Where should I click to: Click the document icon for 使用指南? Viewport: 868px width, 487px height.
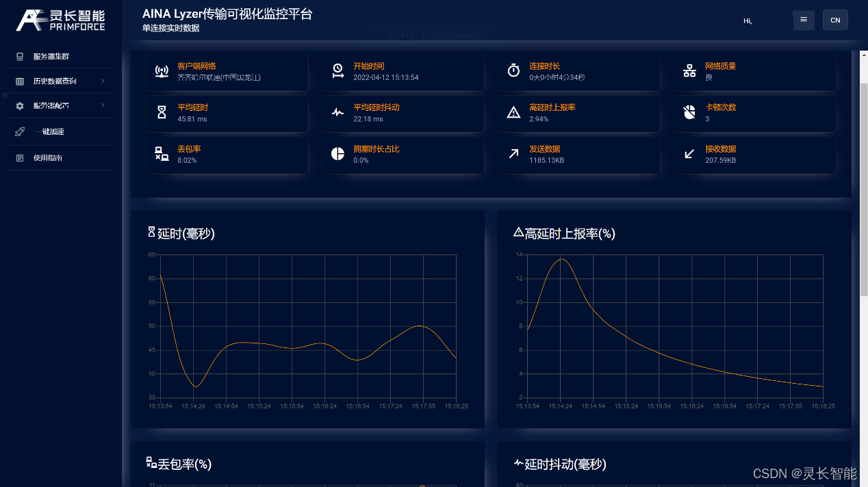pyautogui.click(x=20, y=158)
